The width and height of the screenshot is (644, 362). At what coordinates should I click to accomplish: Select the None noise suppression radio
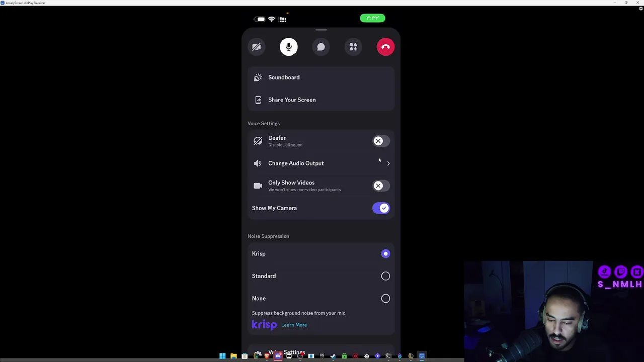click(385, 299)
